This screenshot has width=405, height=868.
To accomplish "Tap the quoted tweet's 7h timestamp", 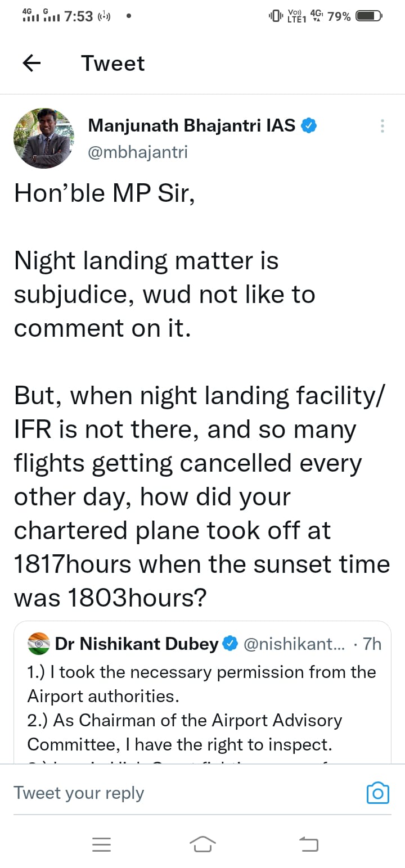I will point(371,644).
